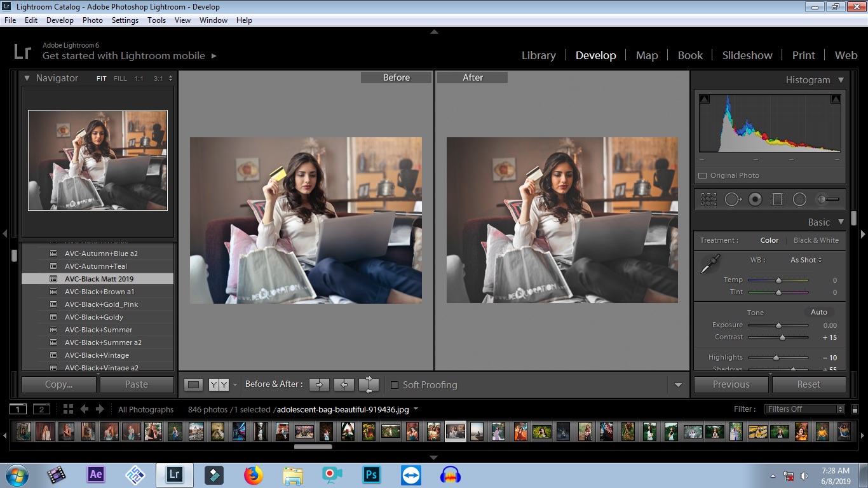The width and height of the screenshot is (868, 488).
Task: Select the Red Eye Correction tool
Action: (755, 200)
